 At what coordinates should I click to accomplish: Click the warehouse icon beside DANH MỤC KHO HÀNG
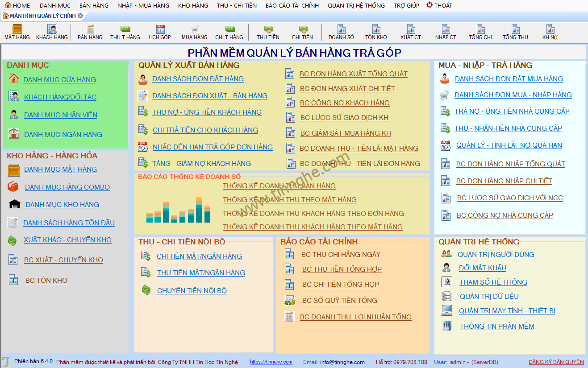[x=14, y=204]
